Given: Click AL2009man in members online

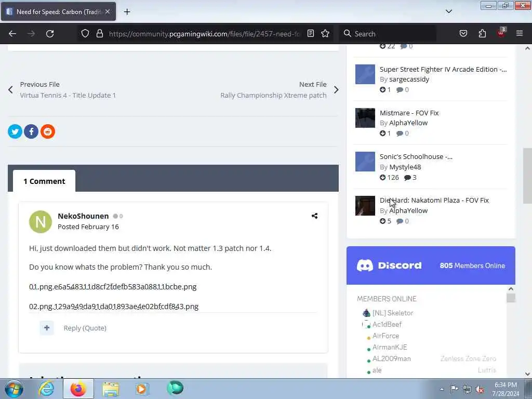Looking at the screenshot, I should pyautogui.click(x=392, y=358).
